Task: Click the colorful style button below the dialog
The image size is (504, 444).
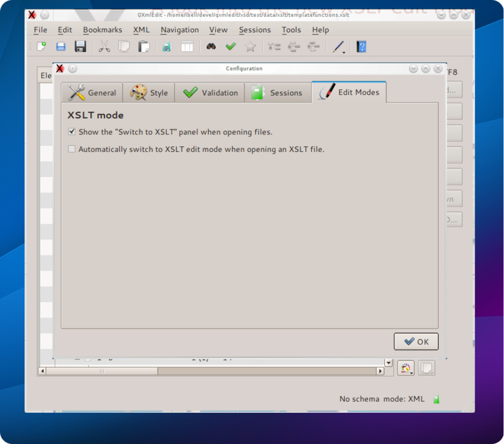Action: pyautogui.click(x=406, y=368)
